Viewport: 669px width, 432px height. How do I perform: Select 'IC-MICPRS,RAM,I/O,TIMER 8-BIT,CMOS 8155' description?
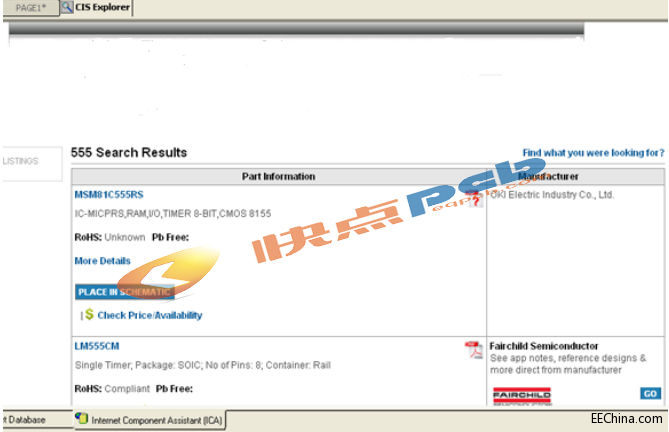click(173, 213)
